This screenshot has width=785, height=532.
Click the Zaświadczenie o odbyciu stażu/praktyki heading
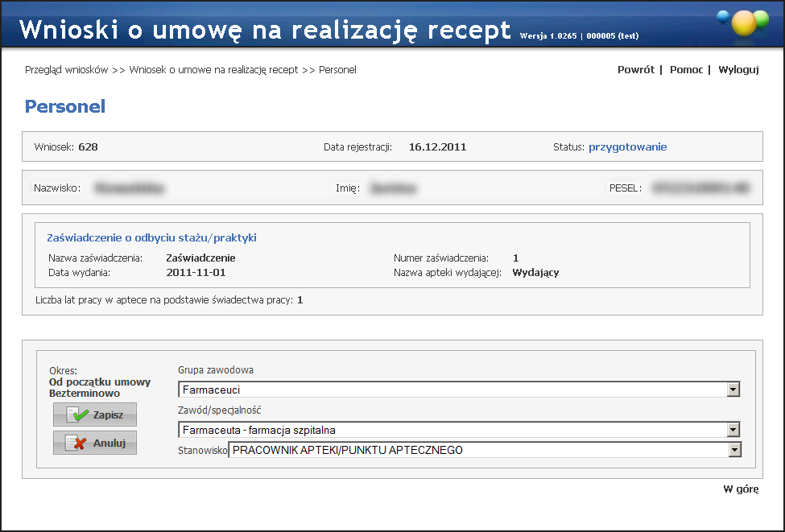(151, 238)
